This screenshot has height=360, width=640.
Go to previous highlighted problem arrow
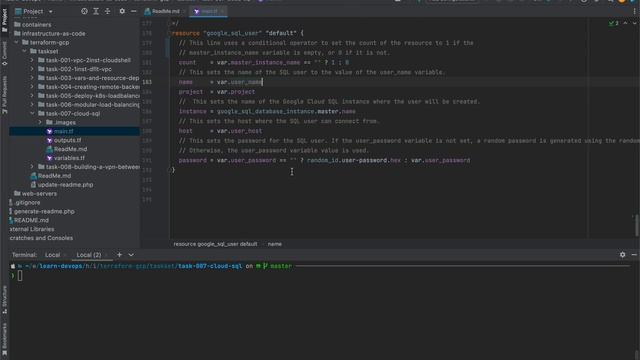tap(625, 23)
